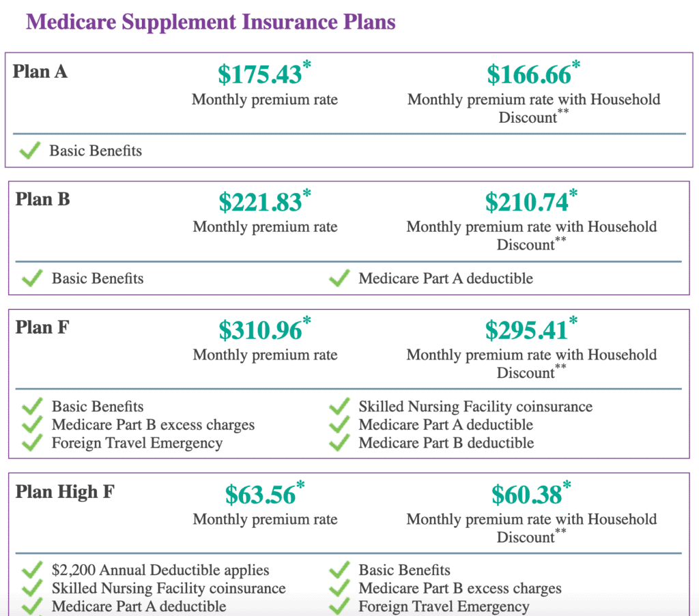Click the checkmark beside Plan F Medicare Part B excess charges
The width and height of the screenshot is (699, 616).
[x=32, y=425]
